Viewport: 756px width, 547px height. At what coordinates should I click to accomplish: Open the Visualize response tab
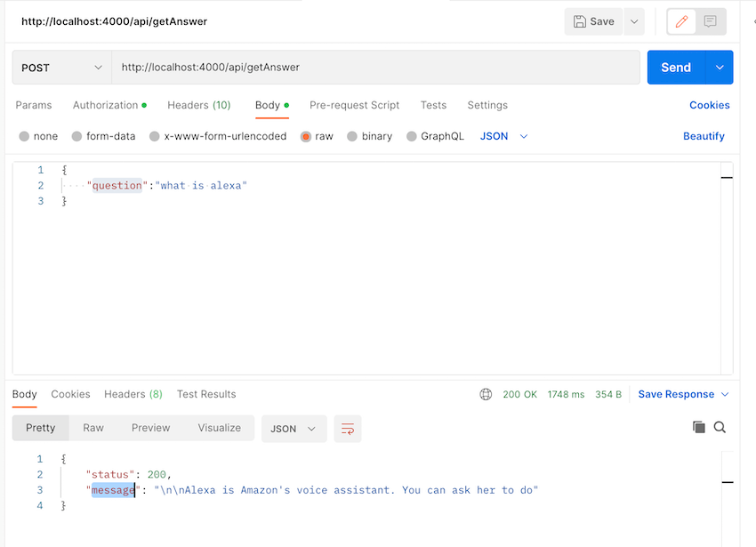[x=219, y=428]
